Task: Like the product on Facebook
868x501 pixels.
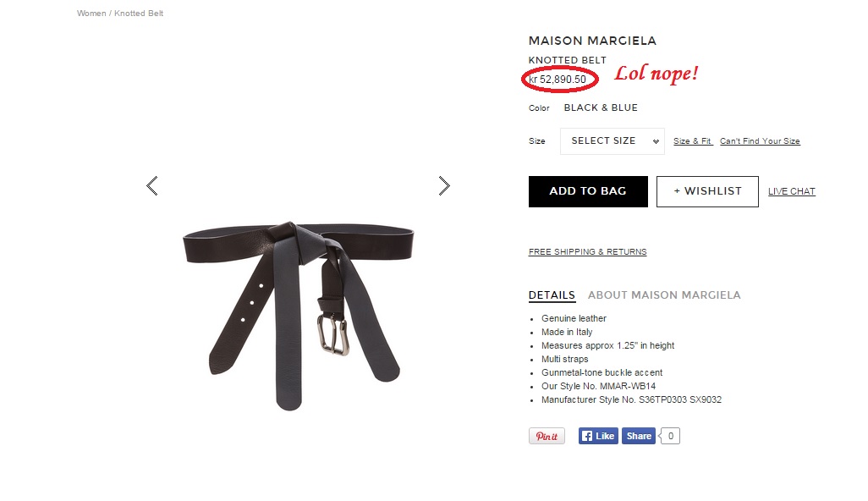Action: [x=598, y=436]
